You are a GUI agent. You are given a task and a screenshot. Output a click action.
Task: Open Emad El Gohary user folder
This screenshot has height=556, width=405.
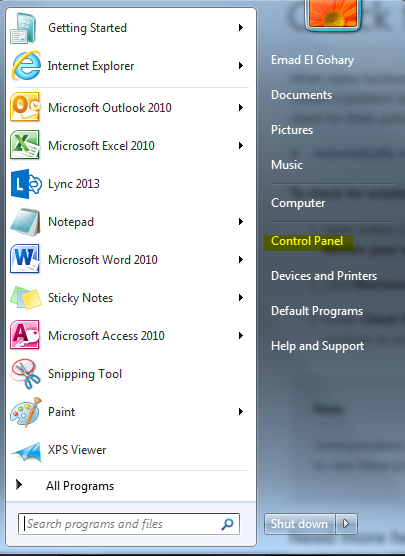312,60
